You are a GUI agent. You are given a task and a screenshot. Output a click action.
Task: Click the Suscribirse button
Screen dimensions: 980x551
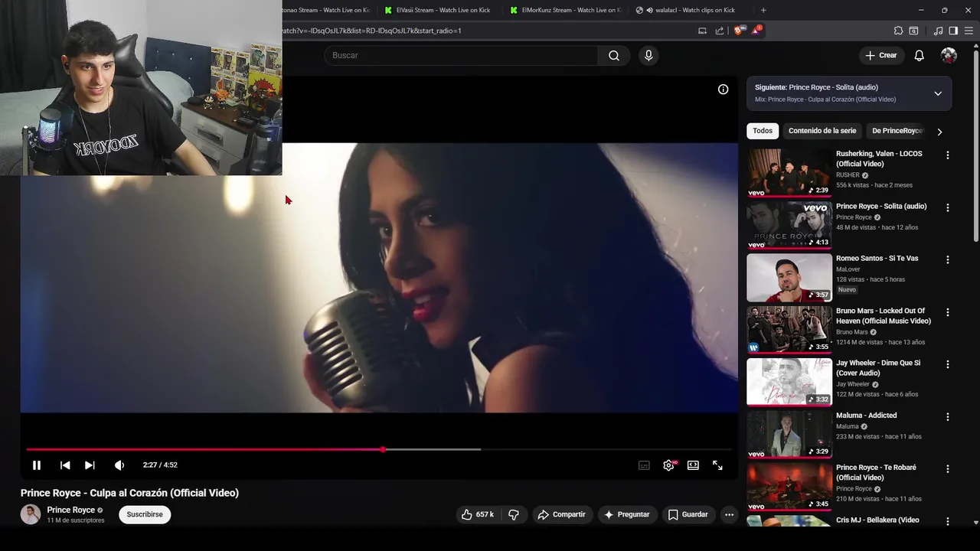(145, 514)
